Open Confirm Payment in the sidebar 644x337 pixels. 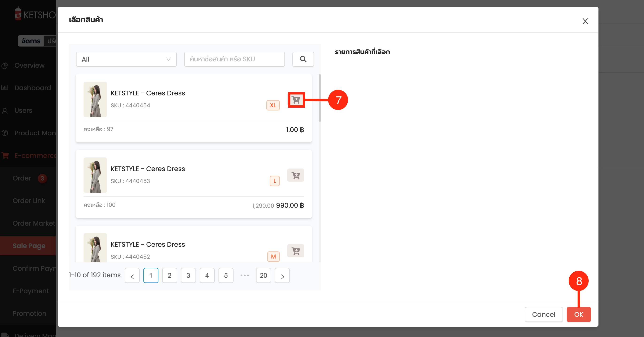pos(34,268)
